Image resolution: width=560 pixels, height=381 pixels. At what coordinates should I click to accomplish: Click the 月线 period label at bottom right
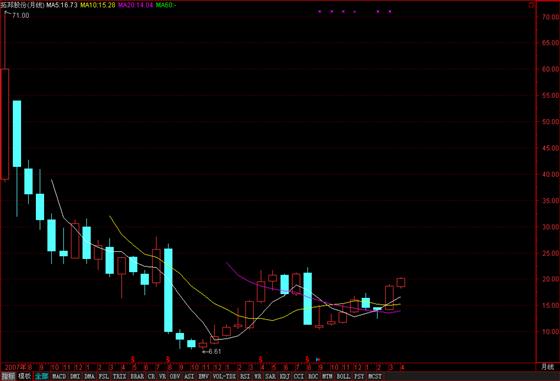tap(547, 367)
